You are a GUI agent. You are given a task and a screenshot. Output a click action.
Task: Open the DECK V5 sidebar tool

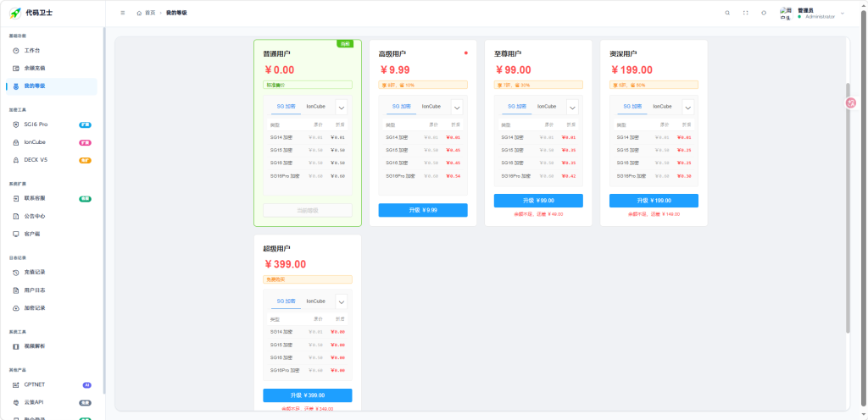pos(52,160)
